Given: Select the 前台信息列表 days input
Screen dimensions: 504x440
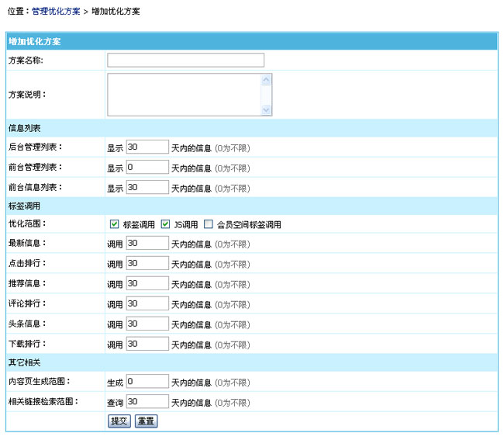Looking at the screenshot, I should tap(147, 187).
